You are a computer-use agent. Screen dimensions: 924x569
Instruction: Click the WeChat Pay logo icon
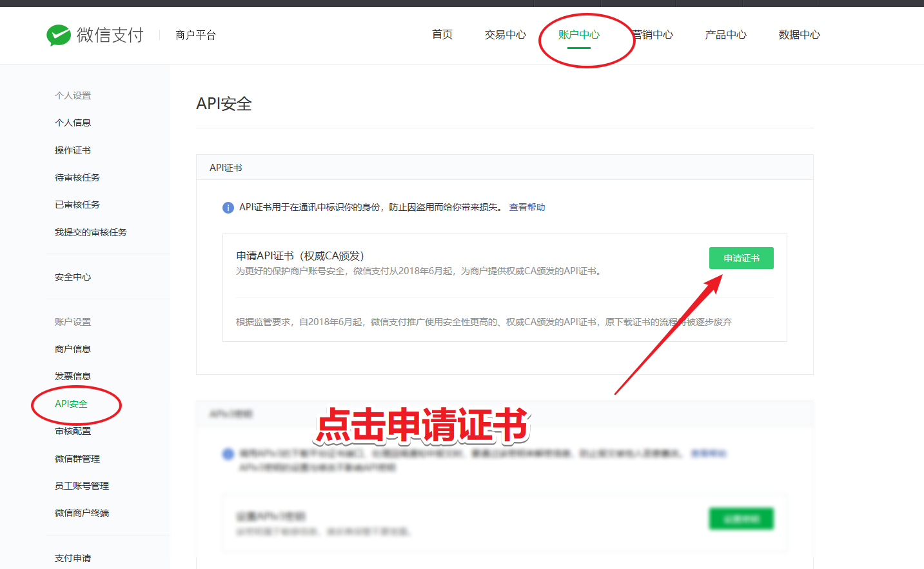59,35
